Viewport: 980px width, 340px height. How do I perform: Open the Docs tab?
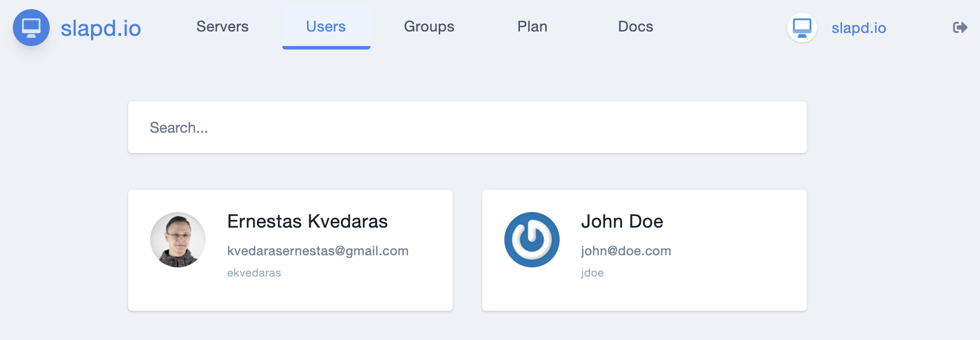click(x=635, y=27)
